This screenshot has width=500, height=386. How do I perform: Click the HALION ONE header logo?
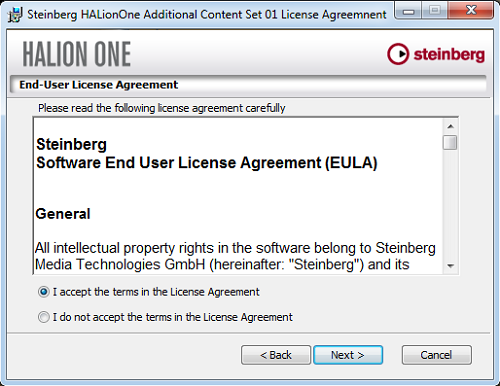click(77, 54)
